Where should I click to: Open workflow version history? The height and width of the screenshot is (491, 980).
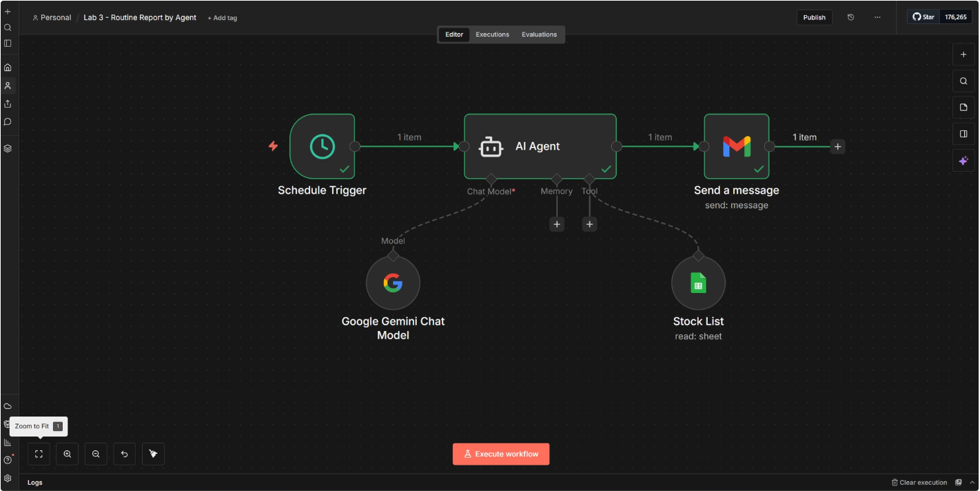click(x=852, y=17)
